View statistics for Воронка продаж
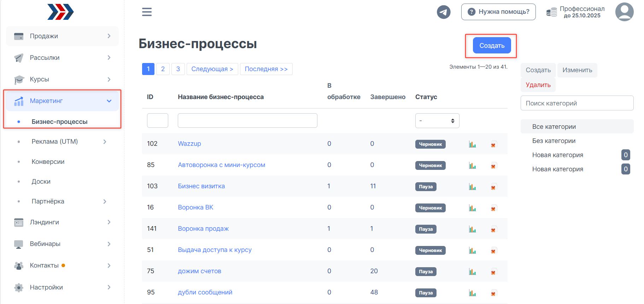This screenshot has height=304, width=644. (472, 229)
